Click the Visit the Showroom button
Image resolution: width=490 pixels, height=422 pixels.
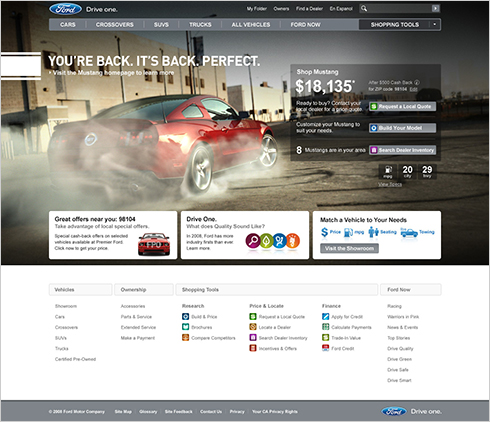[x=349, y=248]
